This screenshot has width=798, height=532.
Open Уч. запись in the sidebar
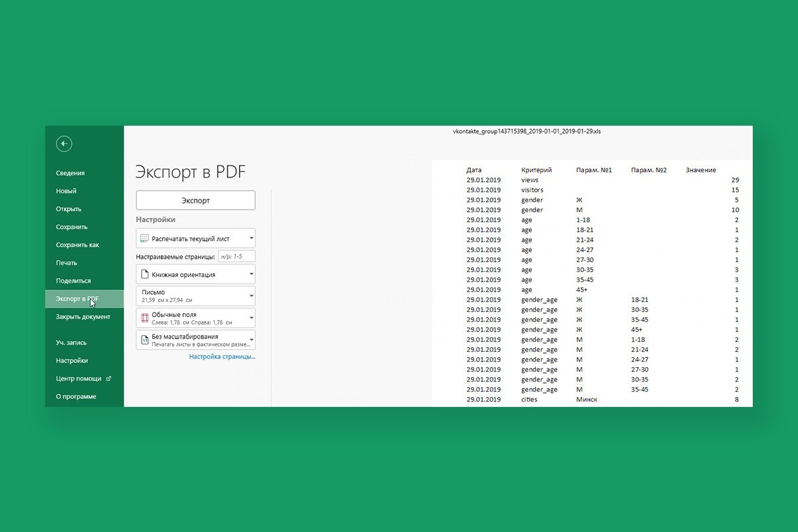point(71,342)
